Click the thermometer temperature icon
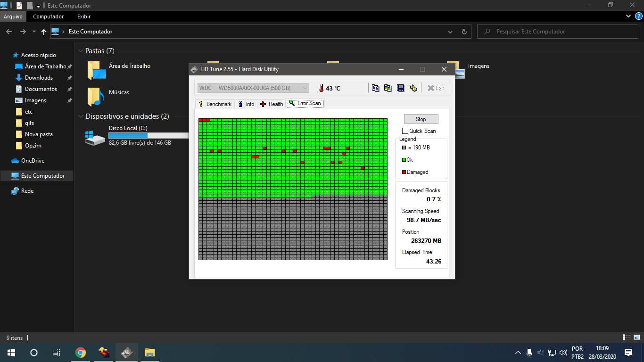 321,88
